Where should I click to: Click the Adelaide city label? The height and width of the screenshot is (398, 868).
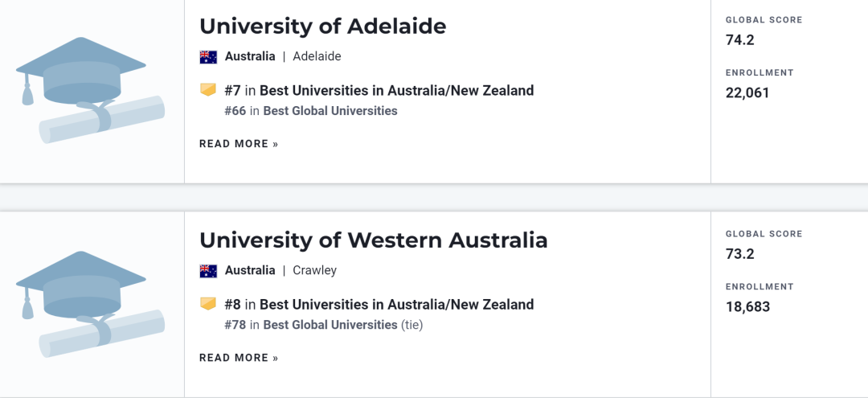317,56
